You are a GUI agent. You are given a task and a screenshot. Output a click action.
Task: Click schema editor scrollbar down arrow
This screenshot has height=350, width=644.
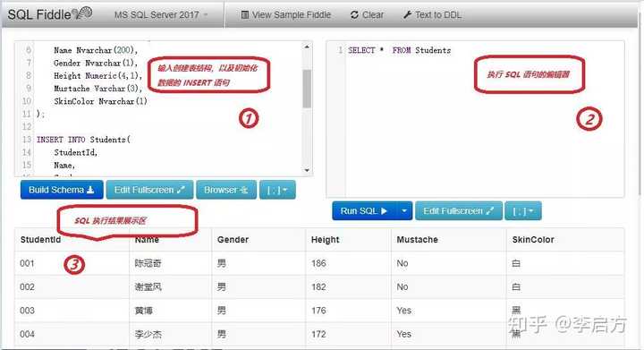[307, 170]
